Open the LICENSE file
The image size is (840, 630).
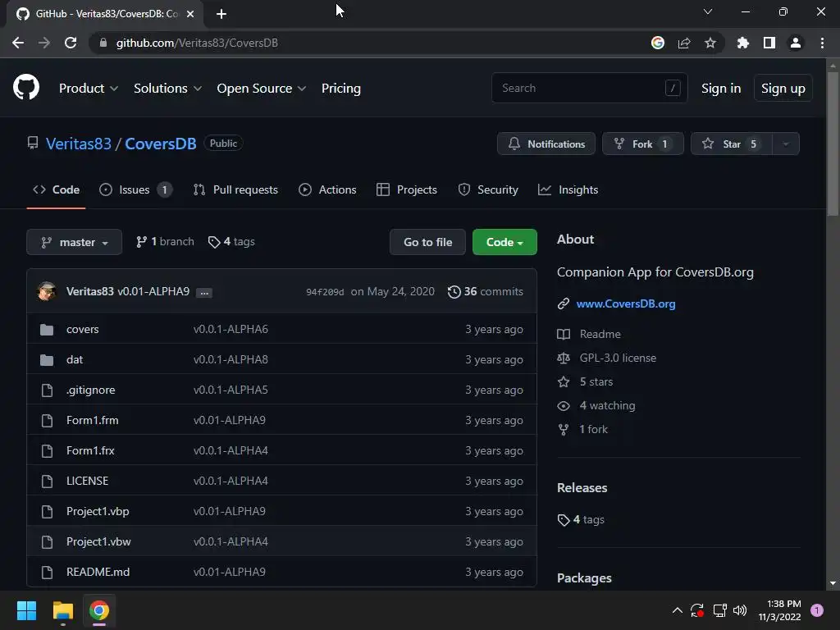coord(87,481)
